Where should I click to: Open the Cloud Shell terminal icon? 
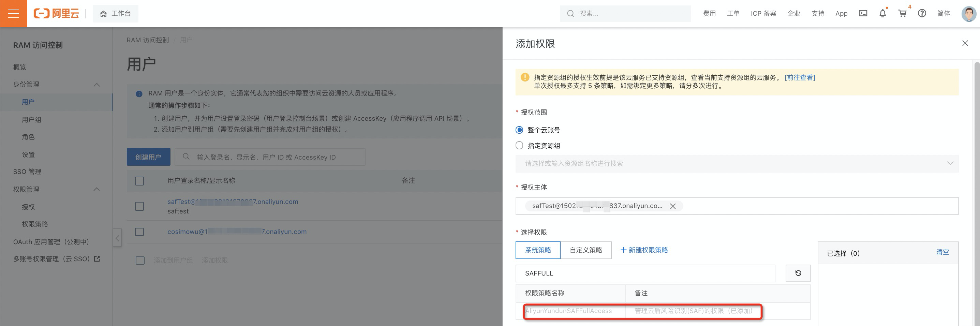coord(863,13)
